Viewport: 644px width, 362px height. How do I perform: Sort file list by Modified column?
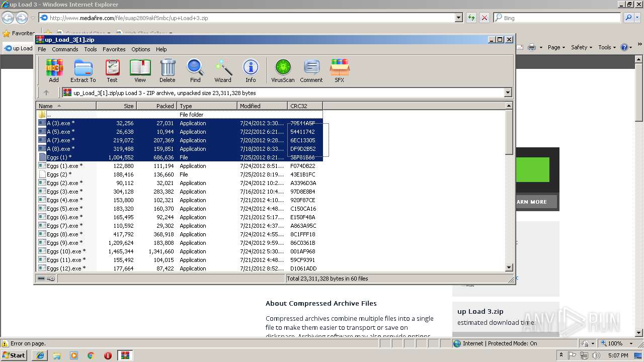(x=262, y=106)
